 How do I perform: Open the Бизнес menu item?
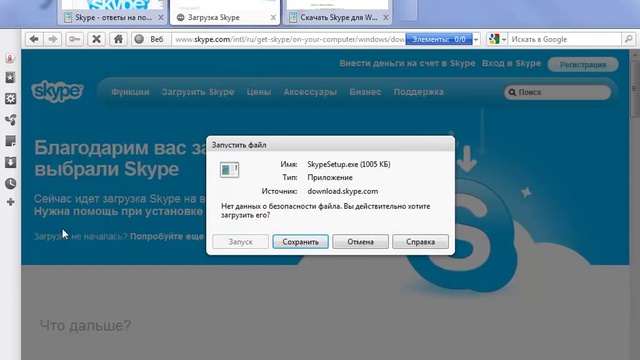pos(365,92)
